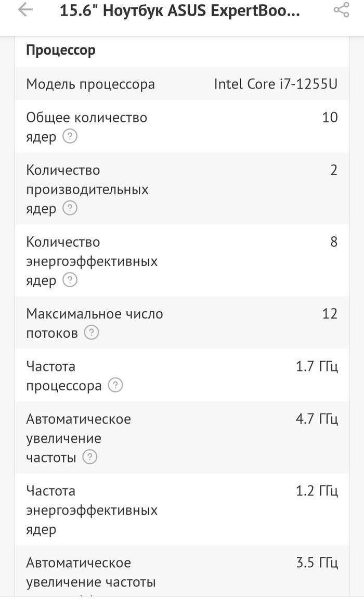The height and width of the screenshot is (599, 364).
Task: Tap the Intel Core i7-1255U value
Action: pyautogui.click(x=276, y=84)
